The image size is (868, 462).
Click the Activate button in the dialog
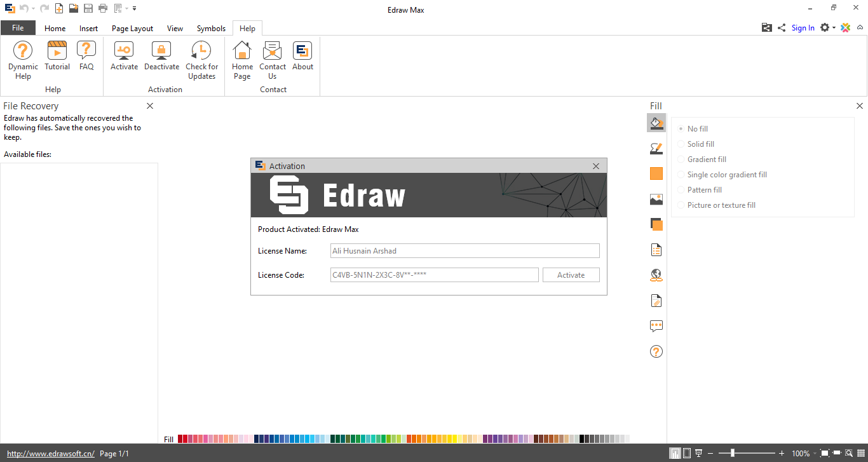[x=571, y=275]
